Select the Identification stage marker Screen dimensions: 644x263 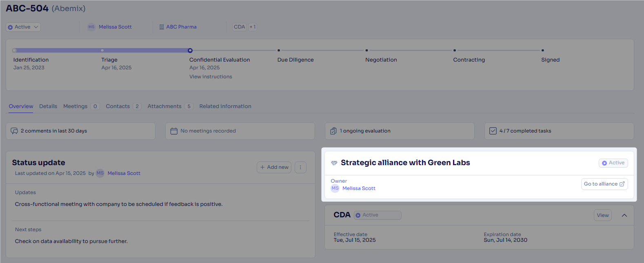(x=15, y=51)
